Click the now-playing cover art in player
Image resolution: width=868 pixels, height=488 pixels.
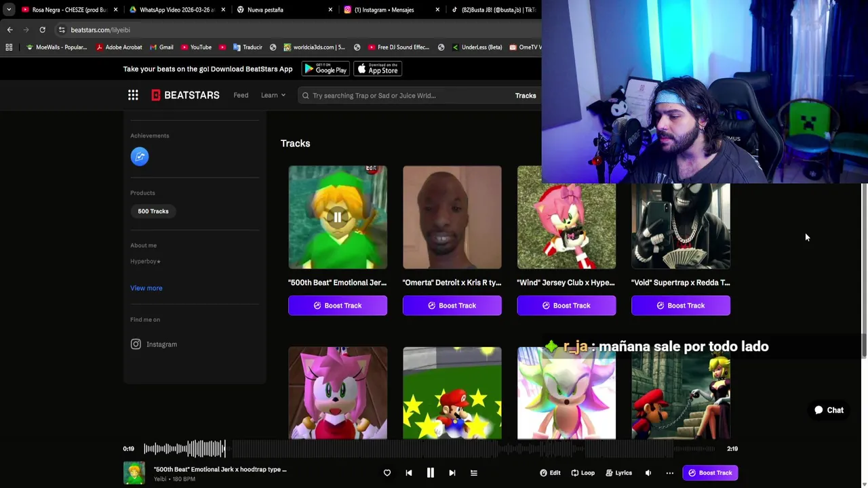[x=134, y=473]
